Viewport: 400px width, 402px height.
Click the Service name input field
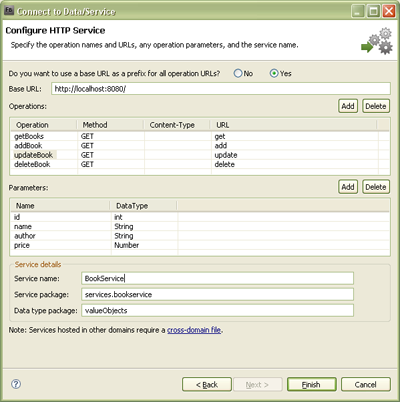tap(217, 278)
